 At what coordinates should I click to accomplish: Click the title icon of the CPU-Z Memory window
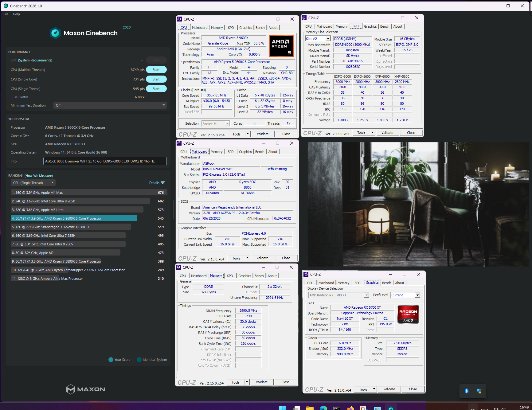[178, 267]
